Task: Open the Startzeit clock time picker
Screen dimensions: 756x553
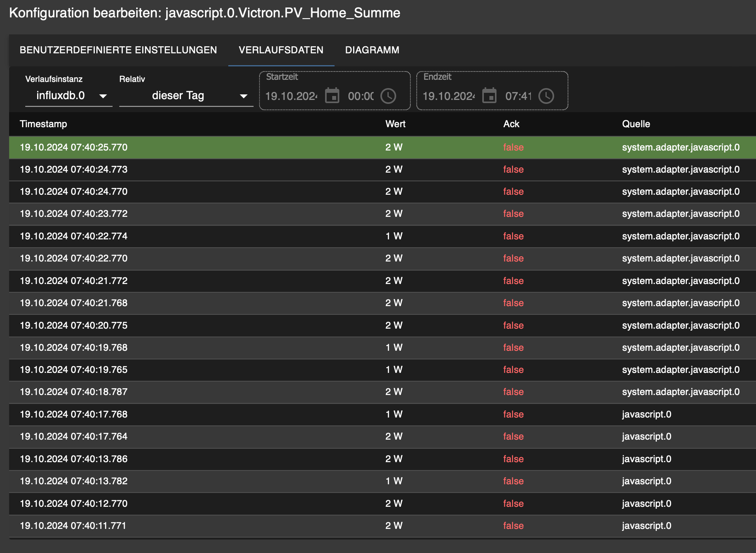Action: click(388, 96)
